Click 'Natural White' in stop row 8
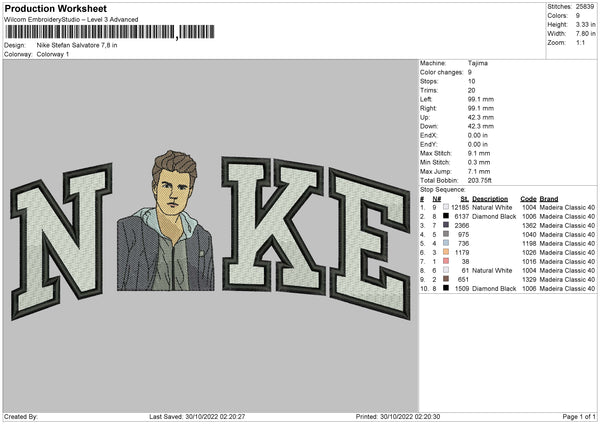 click(x=492, y=271)
